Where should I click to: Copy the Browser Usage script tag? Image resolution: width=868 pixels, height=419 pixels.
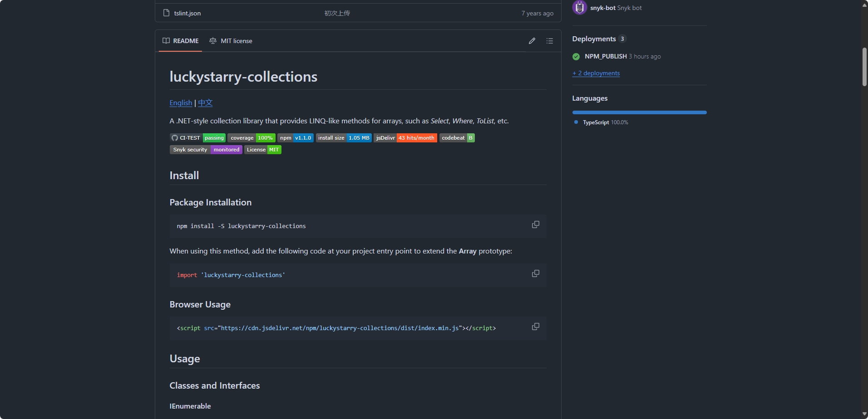pyautogui.click(x=535, y=326)
